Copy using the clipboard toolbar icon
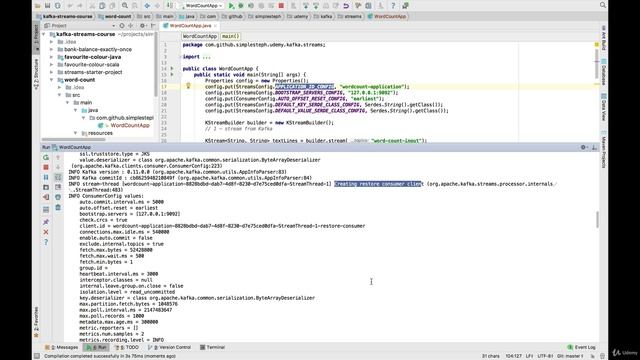Image resolution: width=640 pixels, height=360 pixels. point(102,6)
